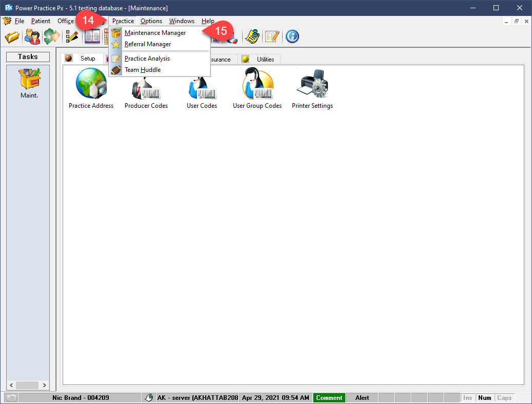
Task: Open the Help menu
Action: 208,21
